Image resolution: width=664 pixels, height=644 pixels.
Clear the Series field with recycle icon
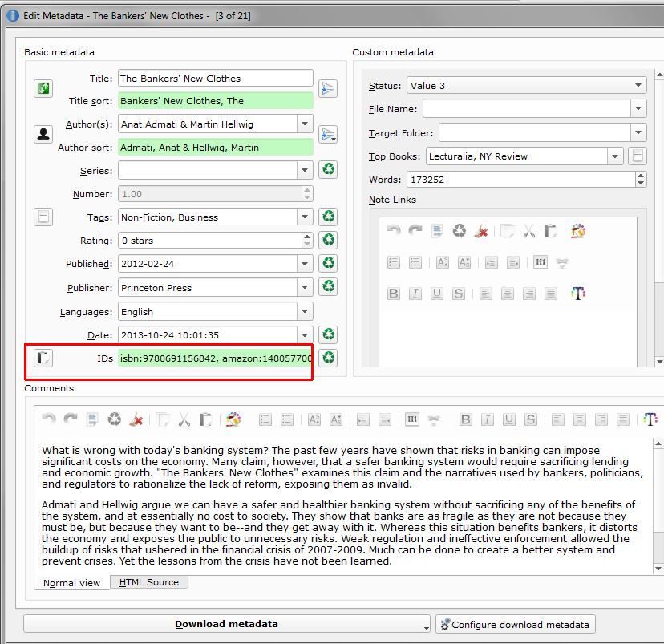(x=328, y=170)
